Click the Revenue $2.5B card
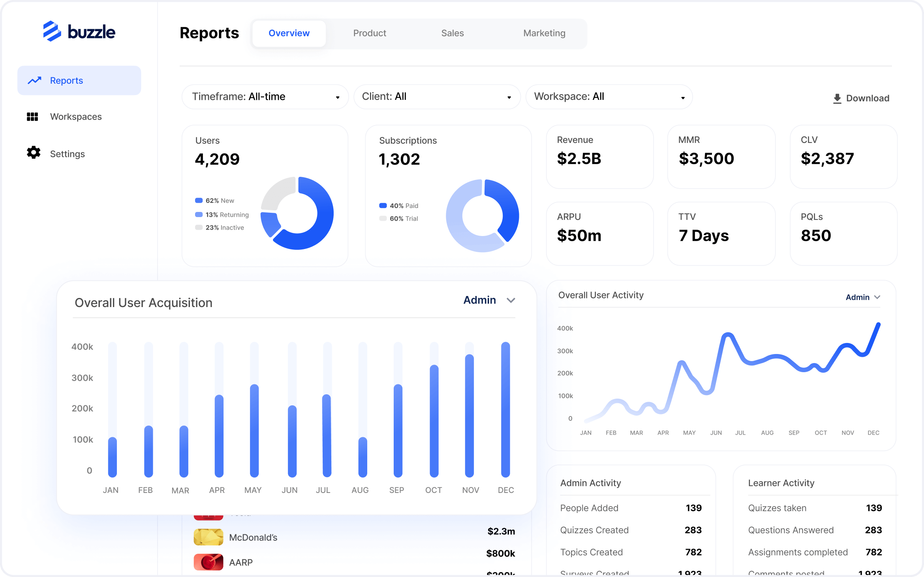This screenshot has width=924, height=577. [x=599, y=157]
